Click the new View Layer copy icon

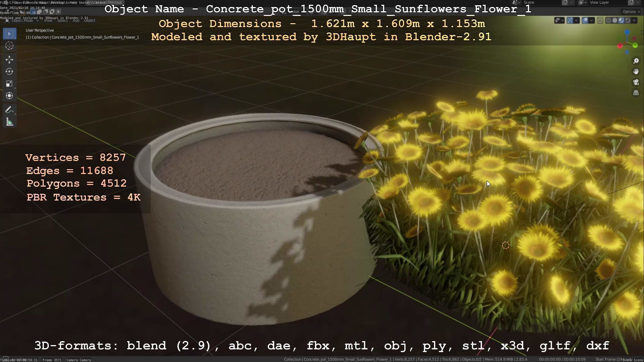tap(631, 2)
